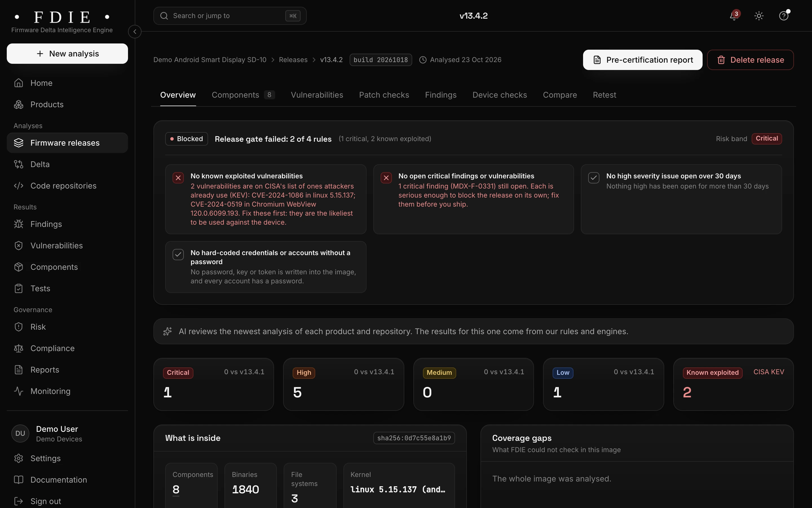The image size is (812, 508).
Task: Open Compliance in sidebar
Action: coord(67,349)
